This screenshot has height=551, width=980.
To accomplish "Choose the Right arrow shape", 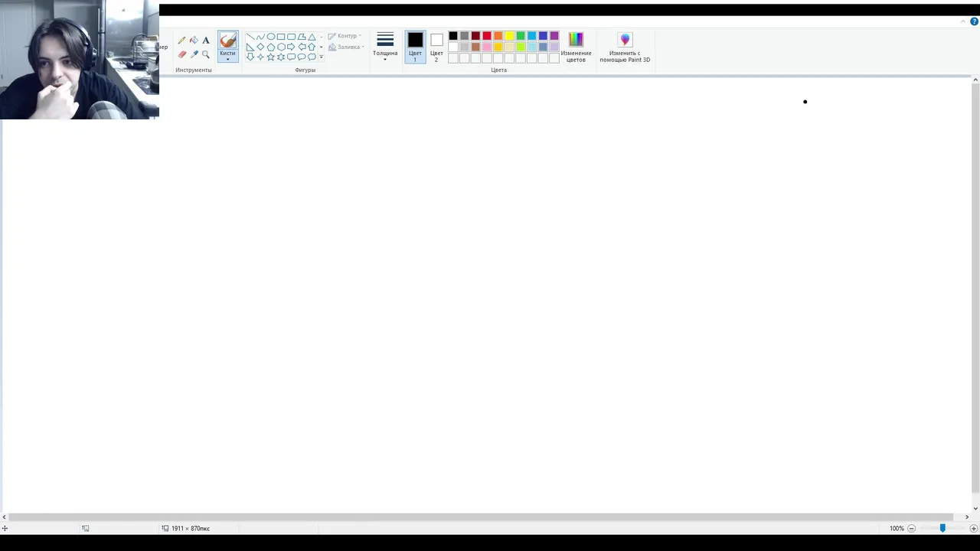I will click(291, 47).
